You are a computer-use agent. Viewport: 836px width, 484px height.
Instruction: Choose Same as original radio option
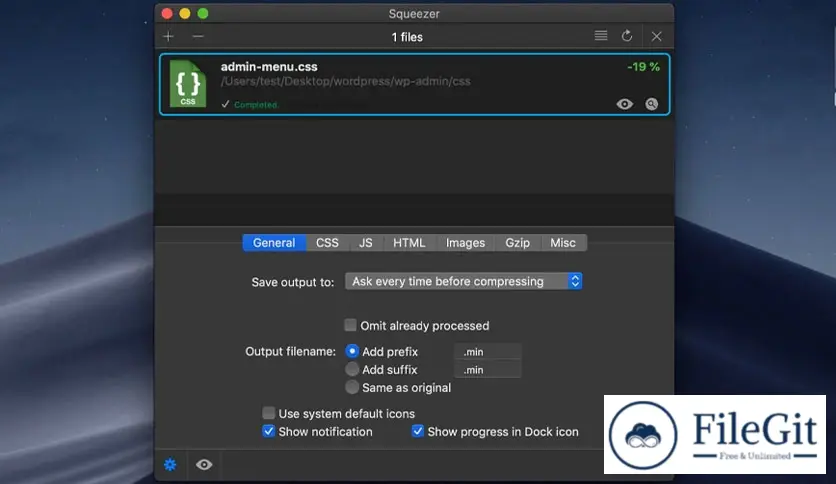pyautogui.click(x=352, y=387)
